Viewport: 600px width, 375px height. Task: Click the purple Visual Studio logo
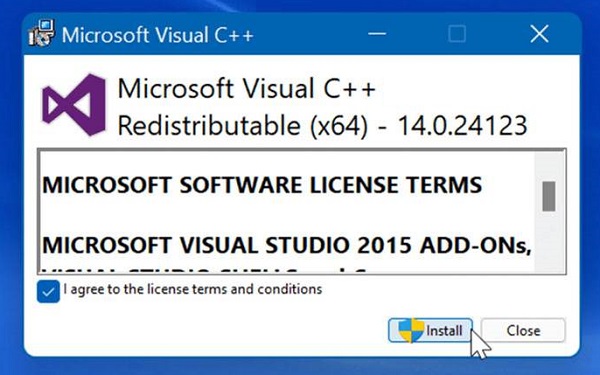[x=74, y=105]
